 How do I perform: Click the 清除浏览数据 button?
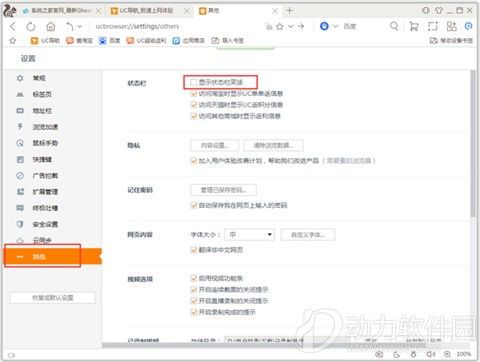click(273, 145)
